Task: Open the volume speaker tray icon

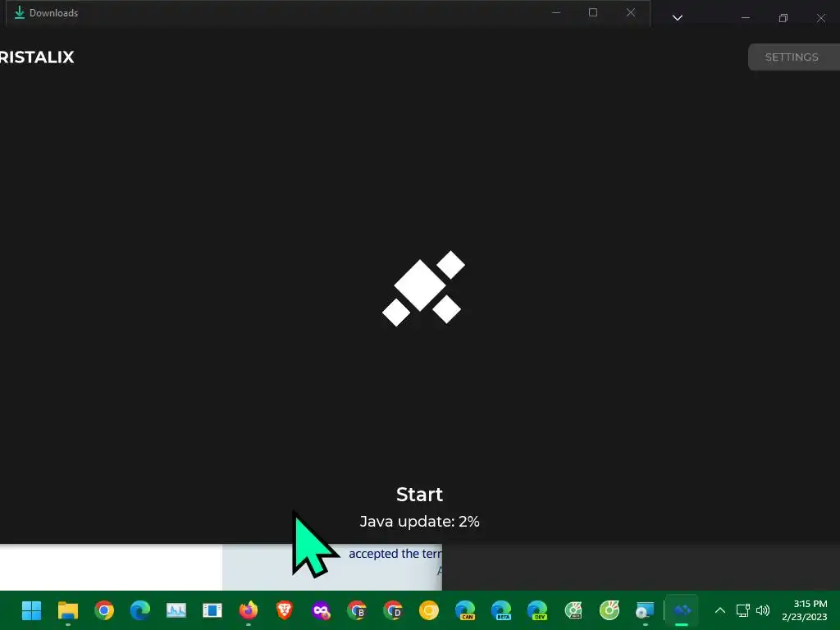Action: click(x=763, y=610)
